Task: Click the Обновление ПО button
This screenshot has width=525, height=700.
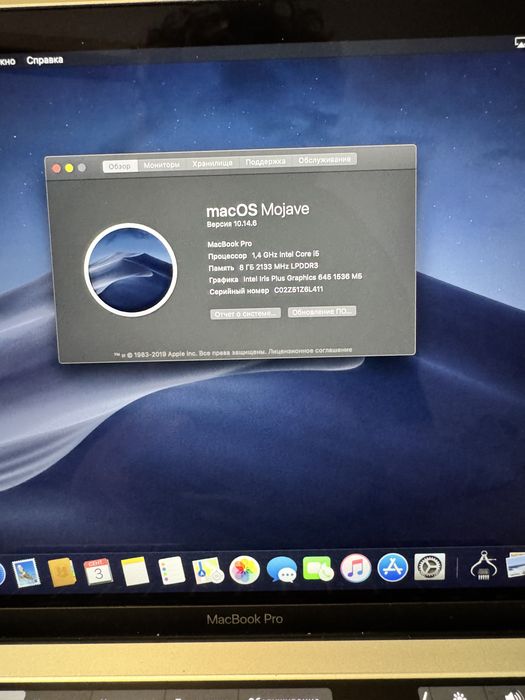Action: point(322,311)
